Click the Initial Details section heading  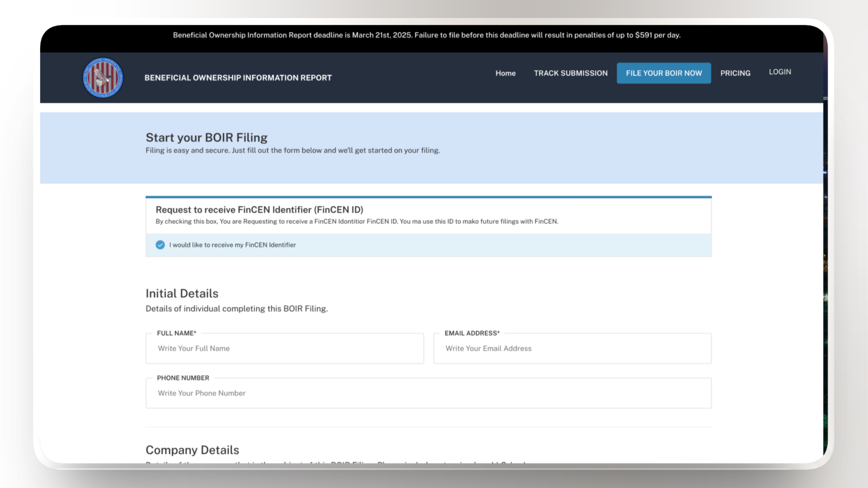(182, 294)
